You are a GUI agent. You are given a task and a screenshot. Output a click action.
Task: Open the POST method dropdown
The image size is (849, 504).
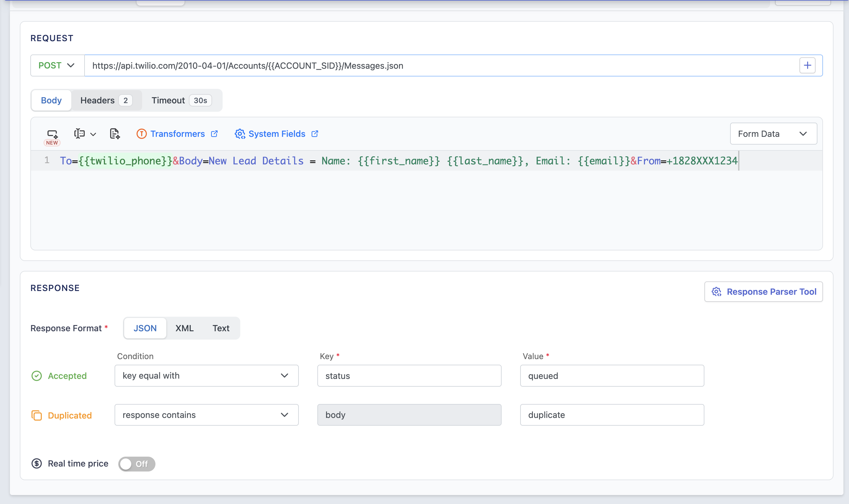click(57, 65)
